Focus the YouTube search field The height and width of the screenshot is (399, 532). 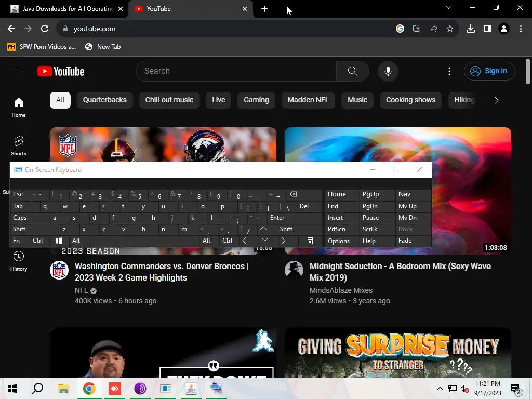click(x=236, y=71)
